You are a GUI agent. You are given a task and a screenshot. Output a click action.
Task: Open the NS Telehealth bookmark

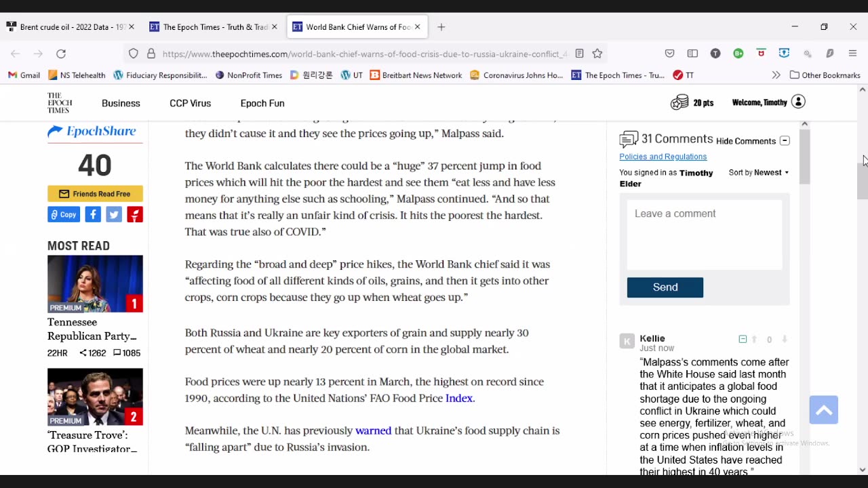click(77, 75)
